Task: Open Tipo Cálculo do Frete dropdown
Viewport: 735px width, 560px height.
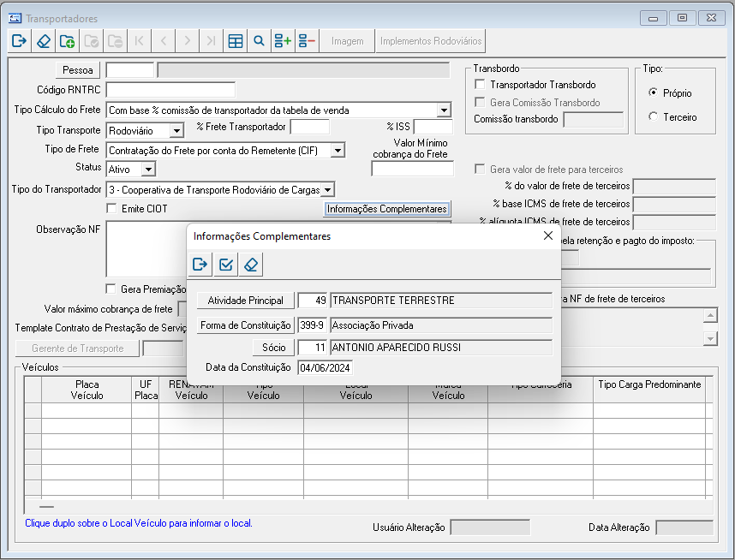Action: [444, 110]
